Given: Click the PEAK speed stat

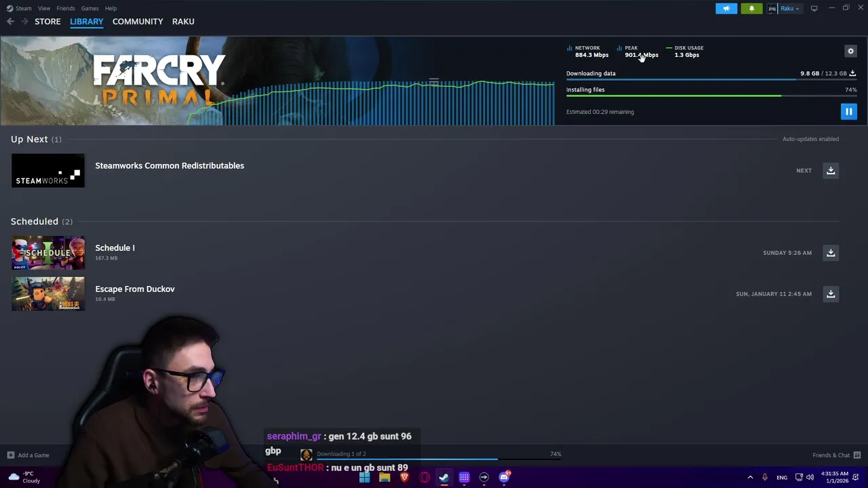Looking at the screenshot, I should coord(637,52).
